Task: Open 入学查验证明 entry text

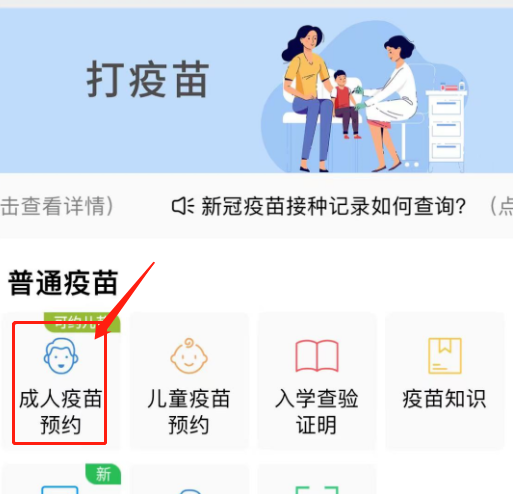Action: (x=317, y=412)
